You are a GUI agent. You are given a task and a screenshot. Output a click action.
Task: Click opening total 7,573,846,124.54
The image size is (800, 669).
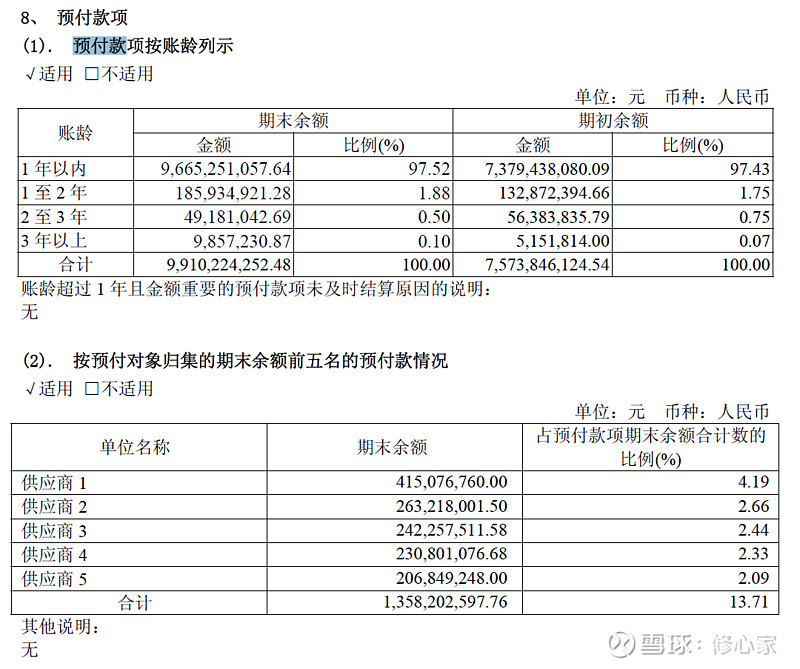point(547,264)
